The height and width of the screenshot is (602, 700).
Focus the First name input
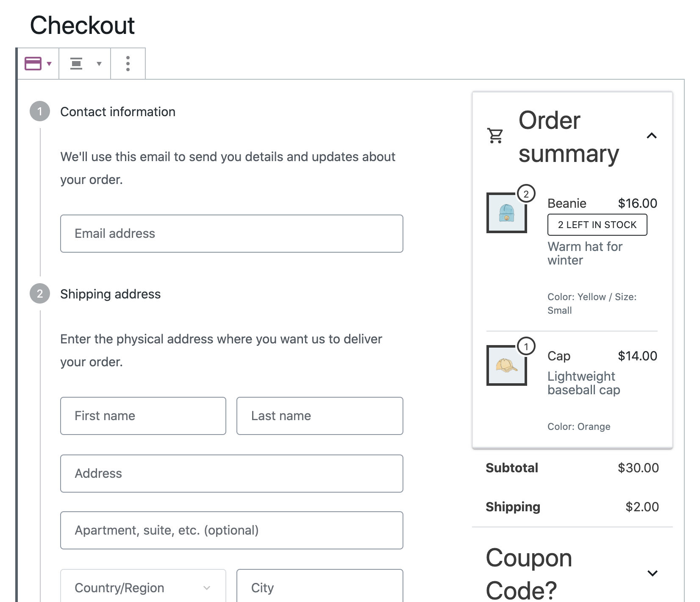(x=143, y=416)
